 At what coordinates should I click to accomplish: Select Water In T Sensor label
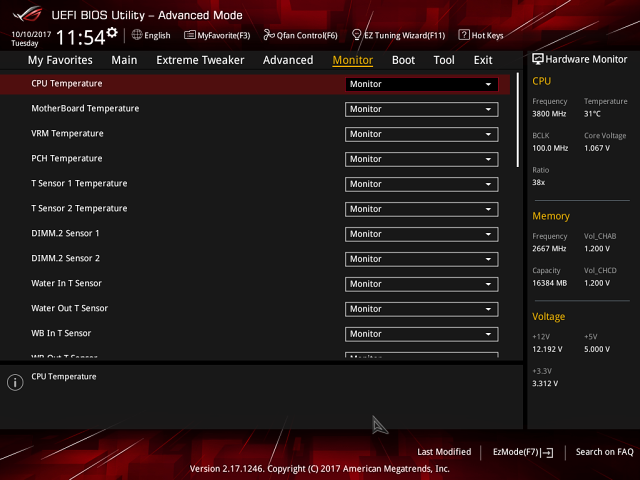(x=67, y=283)
